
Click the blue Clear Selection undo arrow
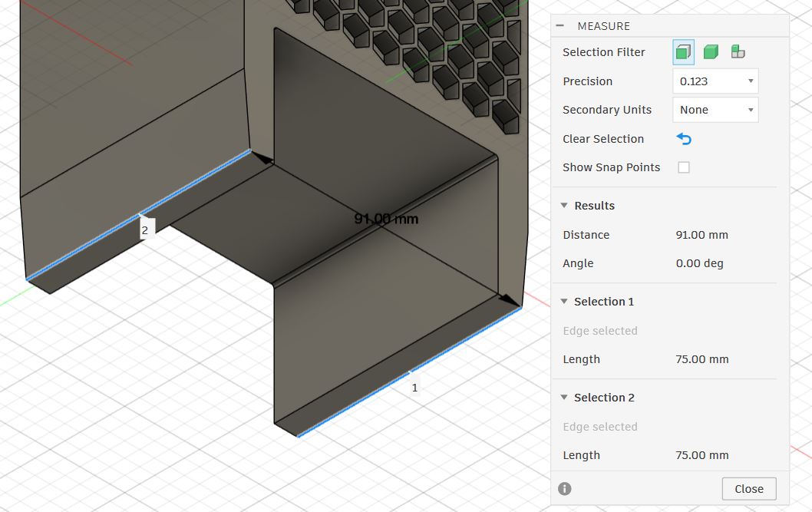point(684,139)
